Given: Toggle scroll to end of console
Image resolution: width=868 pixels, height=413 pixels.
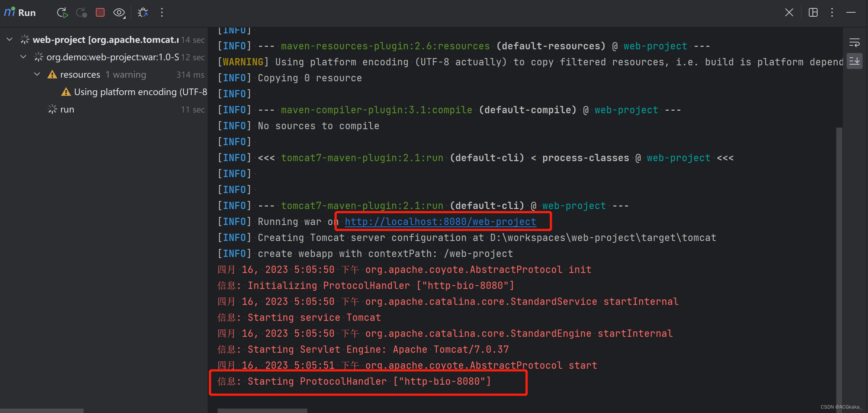Looking at the screenshot, I should pyautogui.click(x=855, y=61).
